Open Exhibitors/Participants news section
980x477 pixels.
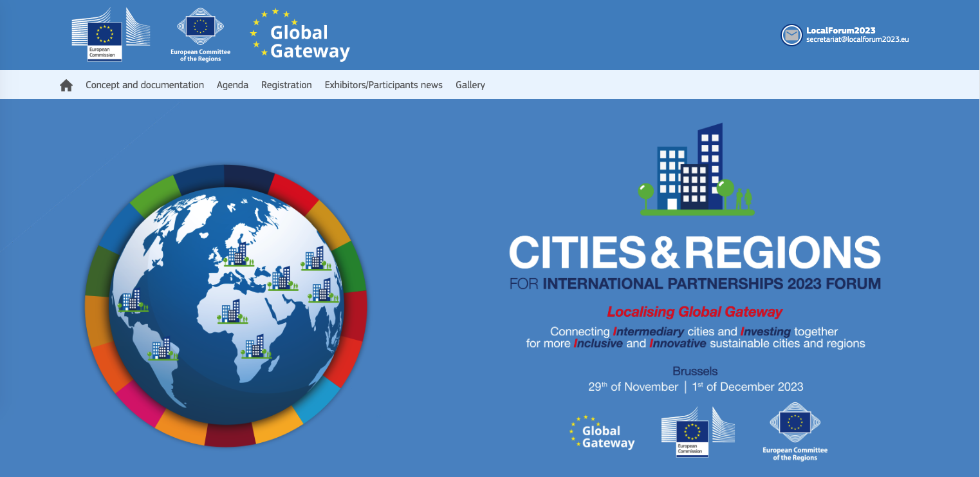[x=384, y=85]
